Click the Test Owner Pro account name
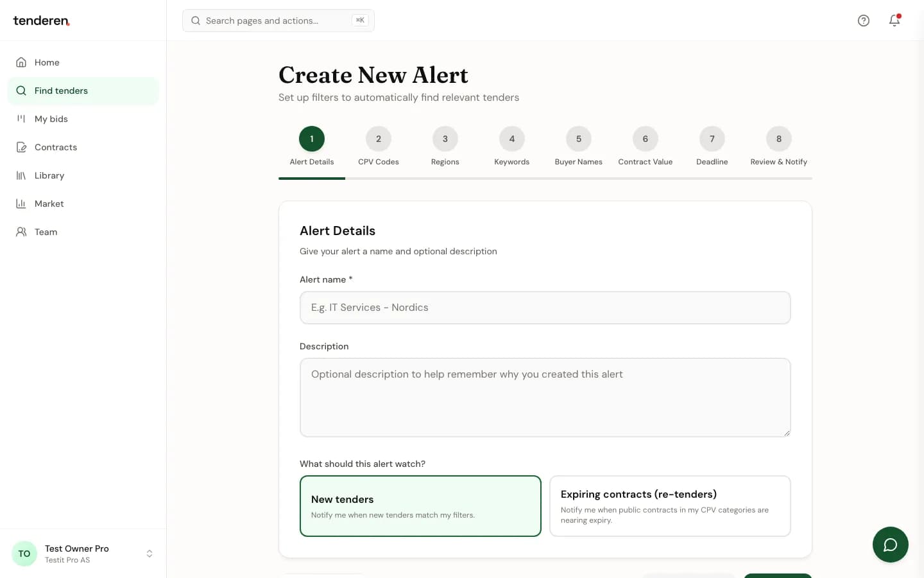Image resolution: width=924 pixels, height=578 pixels. click(x=77, y=548)
